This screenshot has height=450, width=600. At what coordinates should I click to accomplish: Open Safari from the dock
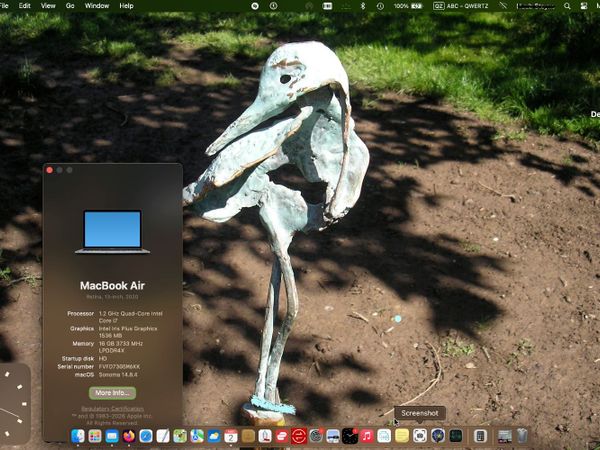(146, 436)
